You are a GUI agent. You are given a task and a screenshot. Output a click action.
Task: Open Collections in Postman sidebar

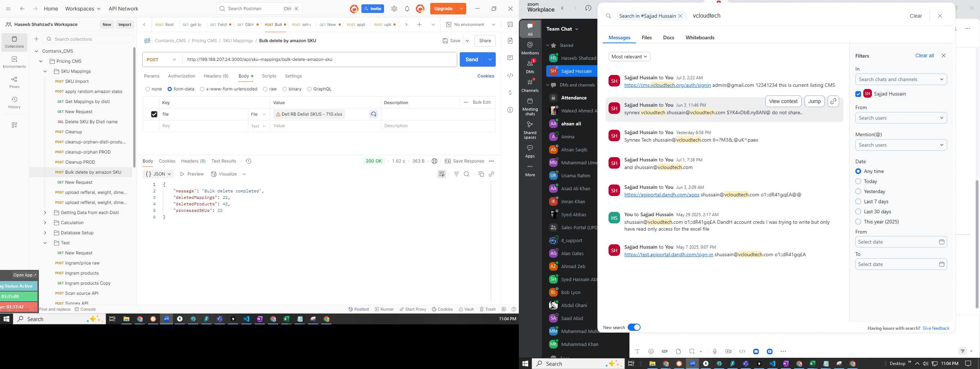click(14, 42)
